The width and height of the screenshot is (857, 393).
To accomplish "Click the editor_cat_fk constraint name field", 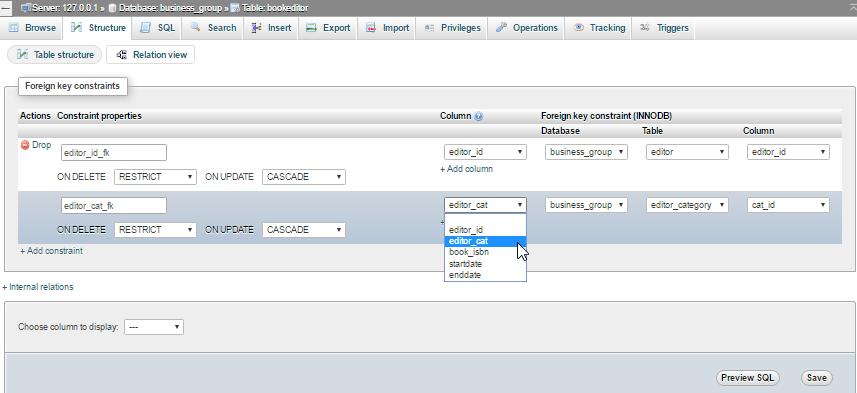I will tap(114, 206).
